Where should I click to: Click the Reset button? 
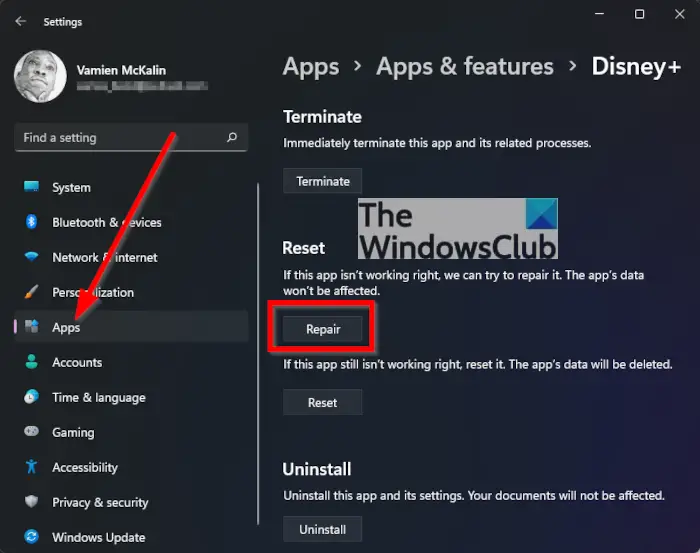(x=322, y=402)
